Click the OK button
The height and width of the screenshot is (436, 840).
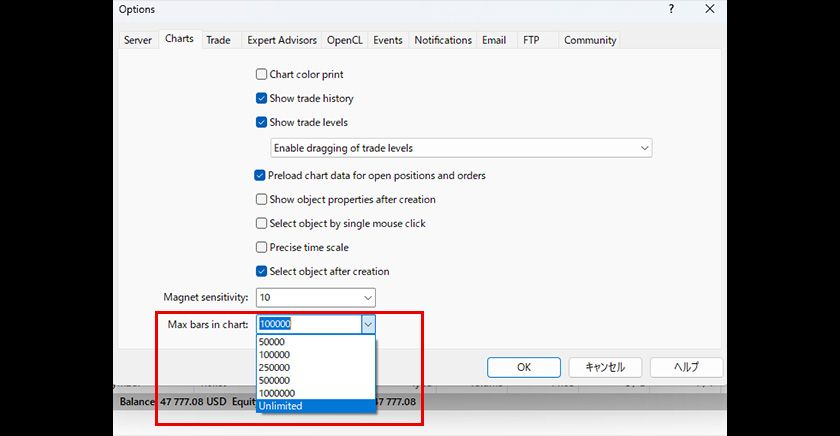(523, 367)
